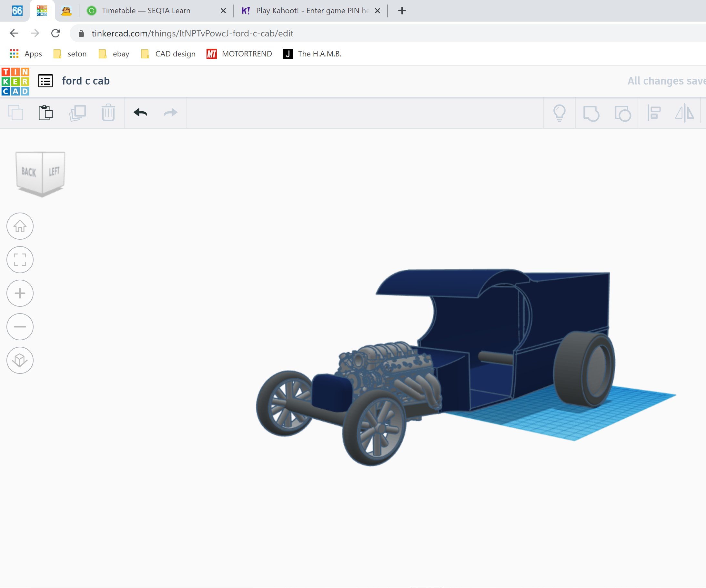
Task: Toggle Show all lightbulb icon
Action: (560, 113)
